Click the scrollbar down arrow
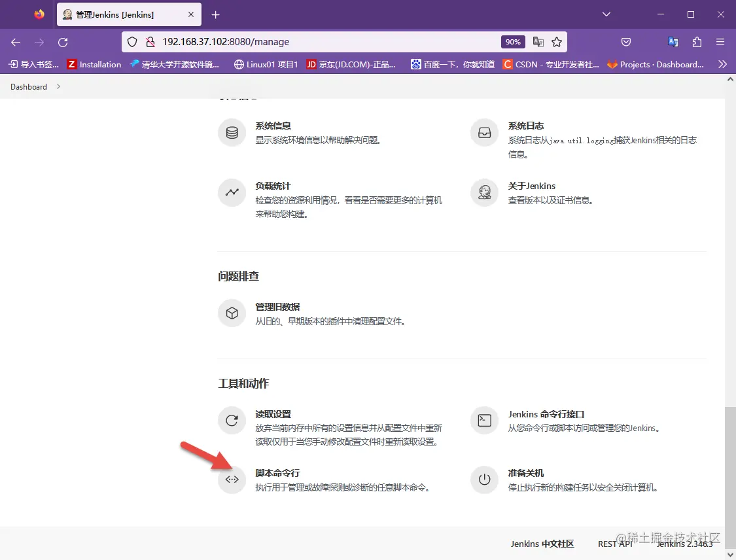The height and width of the screenshot is (560, 736). [730, 554]
